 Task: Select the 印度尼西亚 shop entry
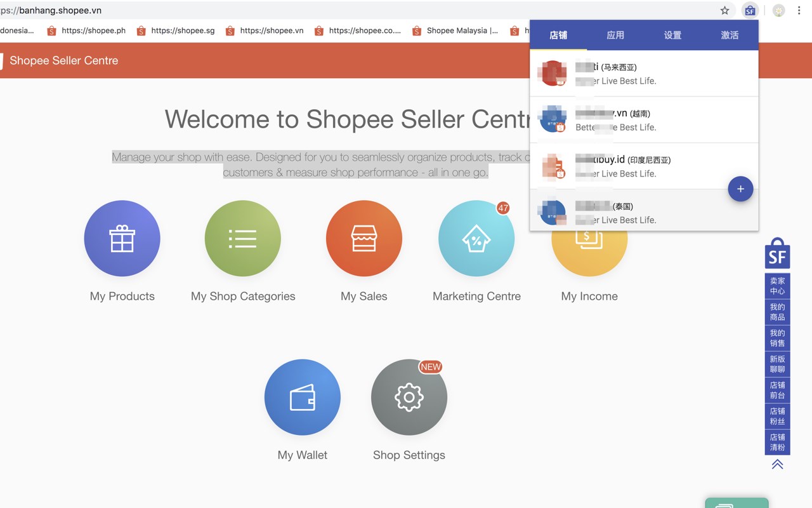(644, 166)
